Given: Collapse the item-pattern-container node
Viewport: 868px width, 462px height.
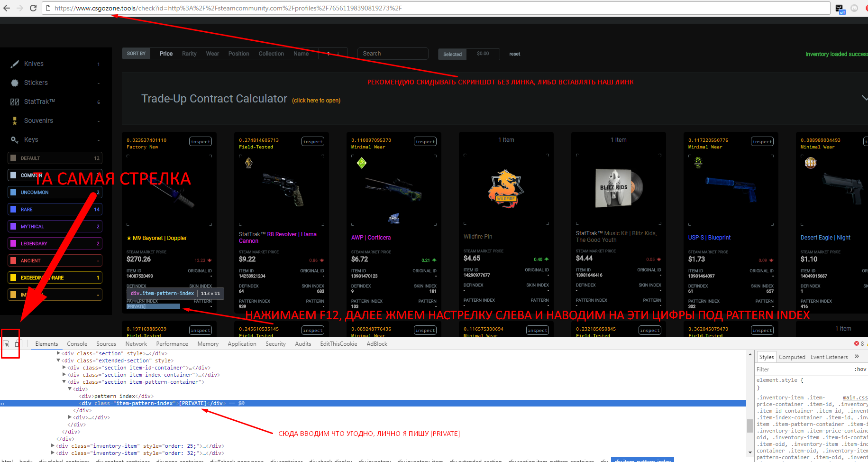Looking at the screenshot, I should pyautogui.click(x=64, y=382).
